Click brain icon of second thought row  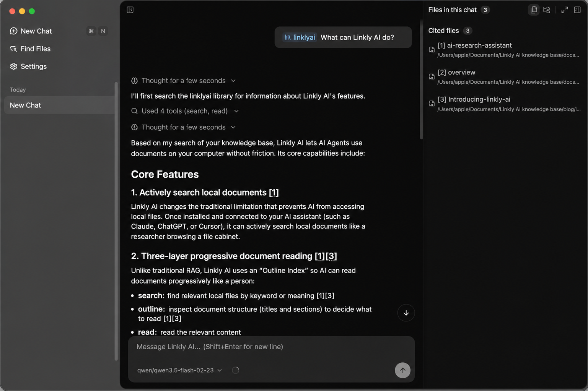(x=134, y=127)
